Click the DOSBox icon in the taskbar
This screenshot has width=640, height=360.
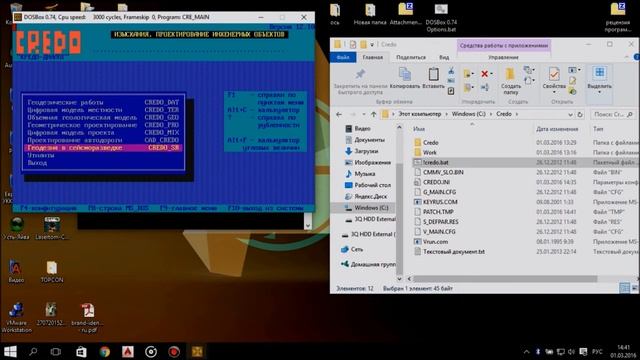[x=197, y=351]
